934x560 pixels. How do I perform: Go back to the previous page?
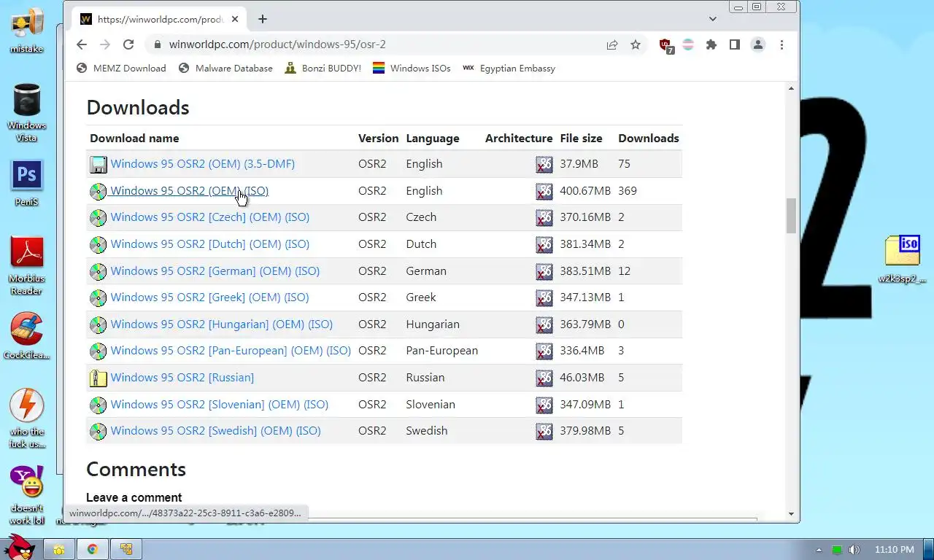(x=82, y=44)
